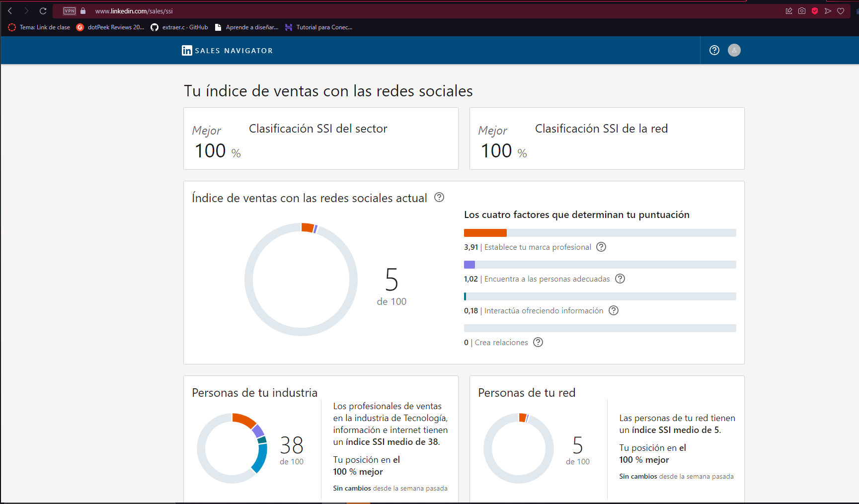Click 'Clasificación SSI de la red' heading
Viewport: 859px width, 504px height.
(601, 129)
